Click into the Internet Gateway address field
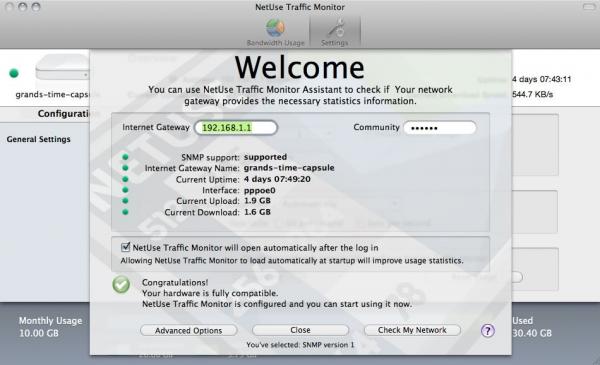 pos(236,127)
